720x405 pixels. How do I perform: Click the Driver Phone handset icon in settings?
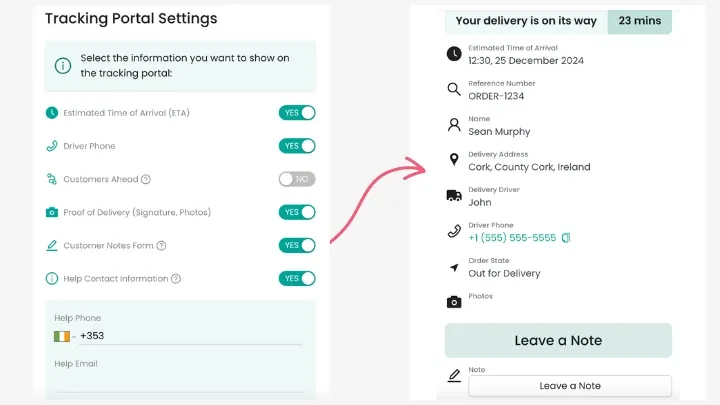pyautogui.click(x=52, y=146)
